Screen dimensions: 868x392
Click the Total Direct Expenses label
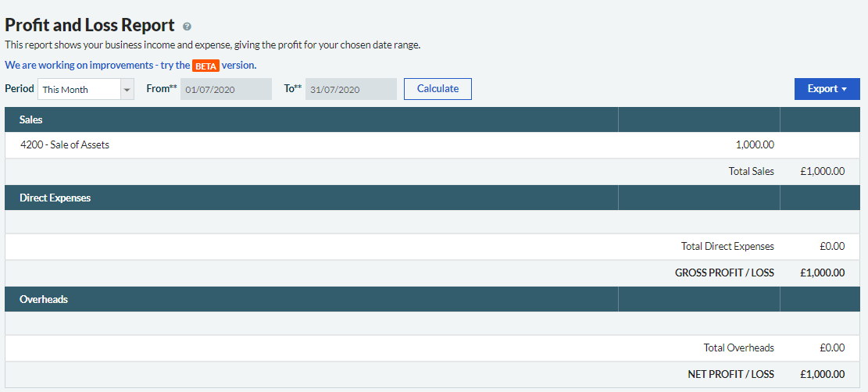coord(727,246)
